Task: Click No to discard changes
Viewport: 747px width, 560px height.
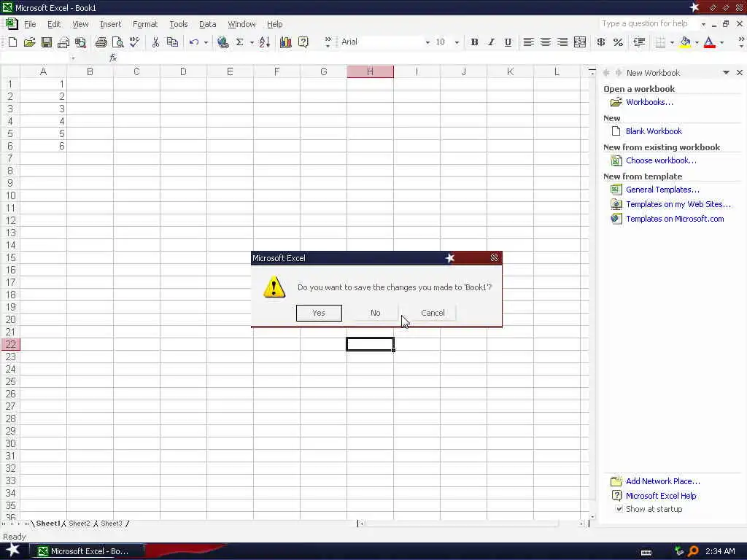Action: pos(376,313)
